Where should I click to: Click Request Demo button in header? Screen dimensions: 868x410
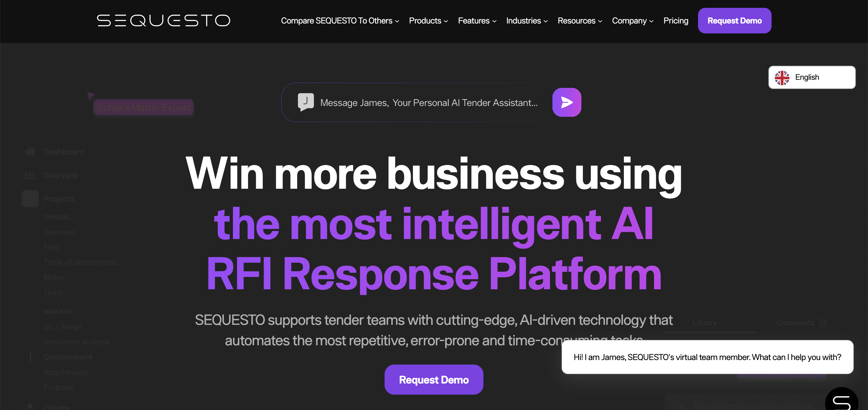(734, 21)
